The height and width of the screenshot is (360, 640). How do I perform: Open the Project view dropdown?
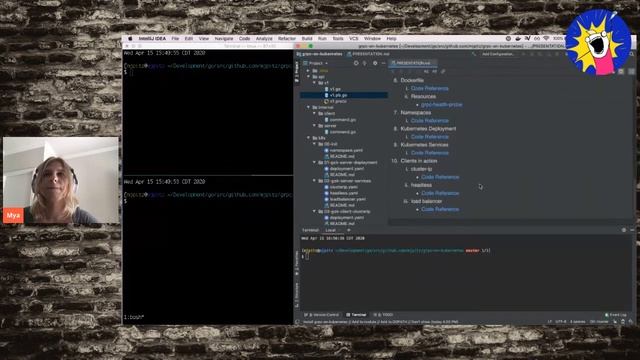[318, 63]
